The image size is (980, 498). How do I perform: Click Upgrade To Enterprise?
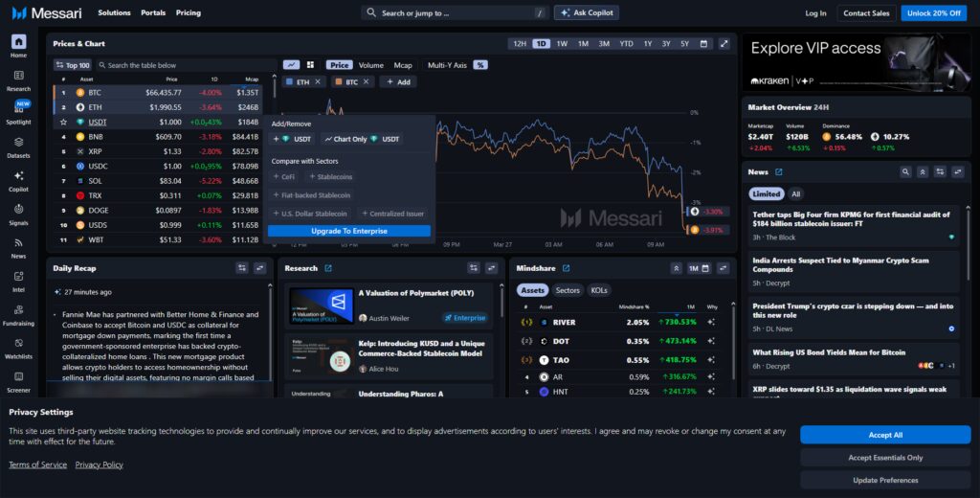pos(349,232)
